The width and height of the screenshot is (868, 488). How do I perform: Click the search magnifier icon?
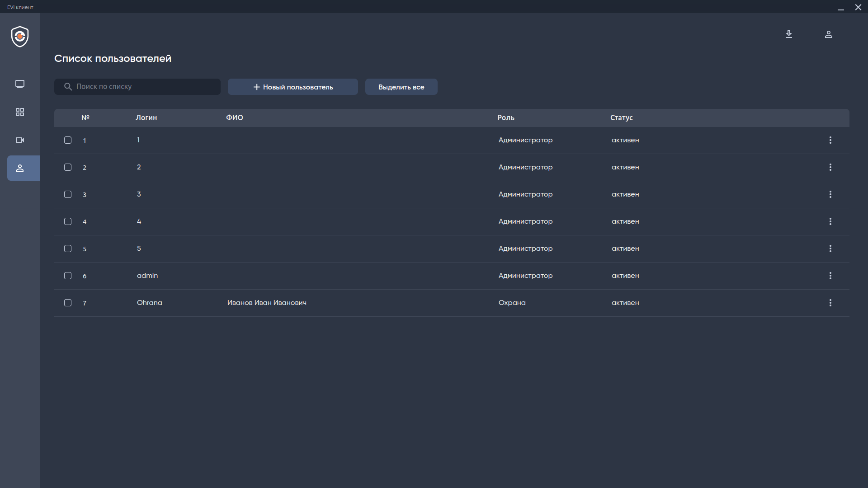[68, 87]
